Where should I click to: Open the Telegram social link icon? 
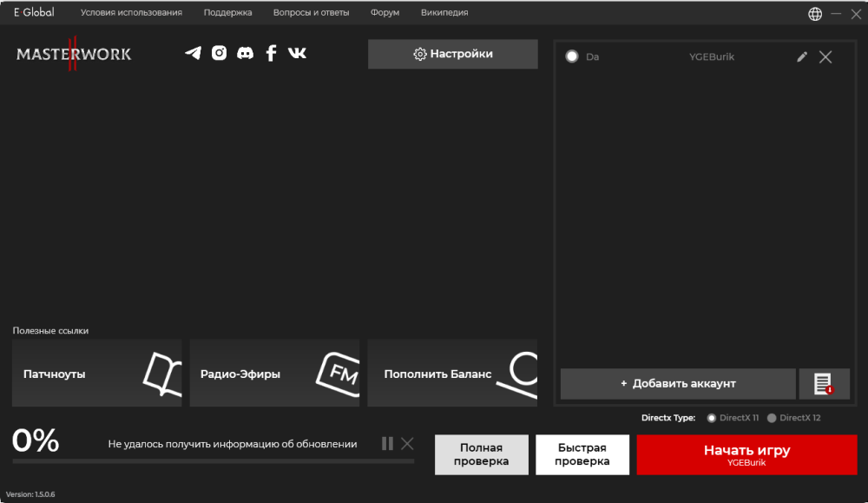193,53
